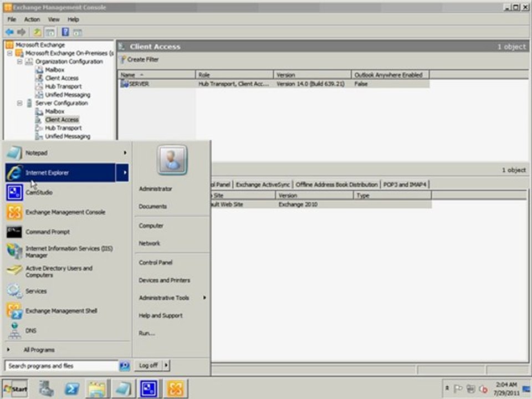This screenshot has height=399, width=532.
Task: Open DNS from the Start menu
Action: [66, 330]
